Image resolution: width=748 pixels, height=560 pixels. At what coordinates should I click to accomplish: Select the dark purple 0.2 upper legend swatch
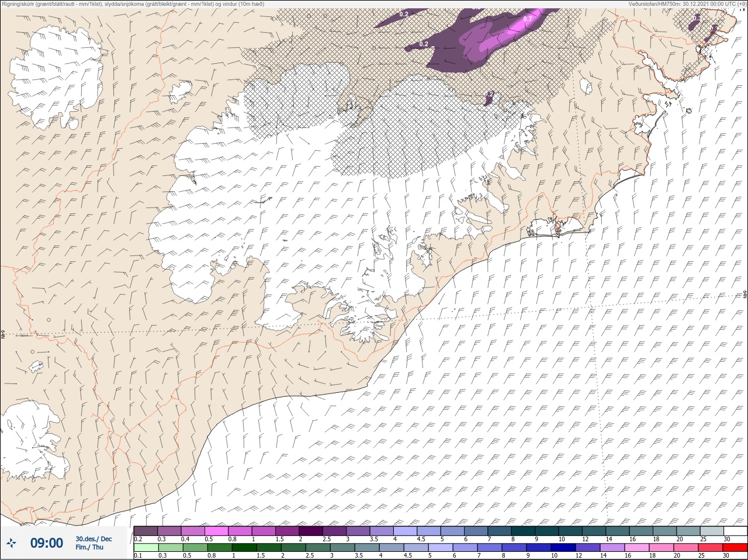[x=146, y=531]
